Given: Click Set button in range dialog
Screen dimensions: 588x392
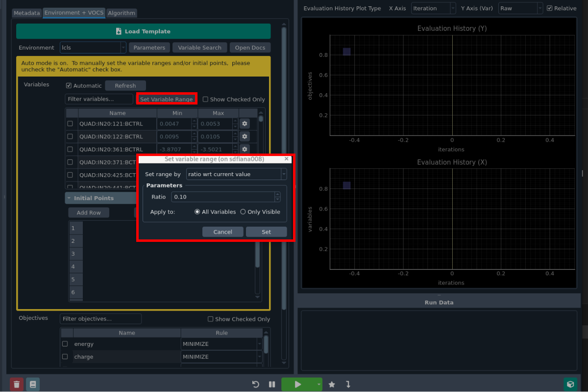Looking at the screenshot, I should pyautogui.click(x=266, y=232).
